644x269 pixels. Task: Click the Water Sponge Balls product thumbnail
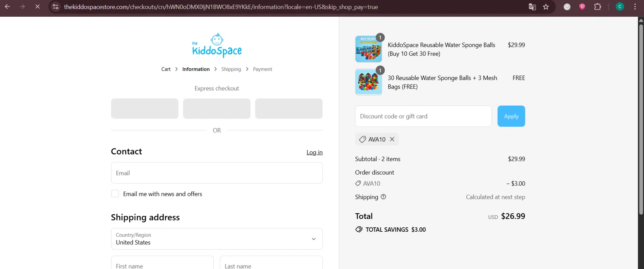pyautogui.click(x=368, y=49)
